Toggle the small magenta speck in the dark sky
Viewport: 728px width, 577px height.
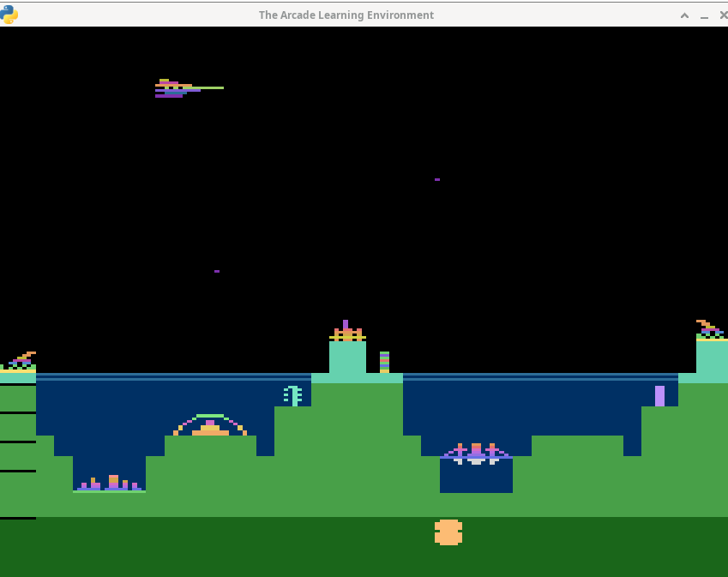(x=216, y=270)
